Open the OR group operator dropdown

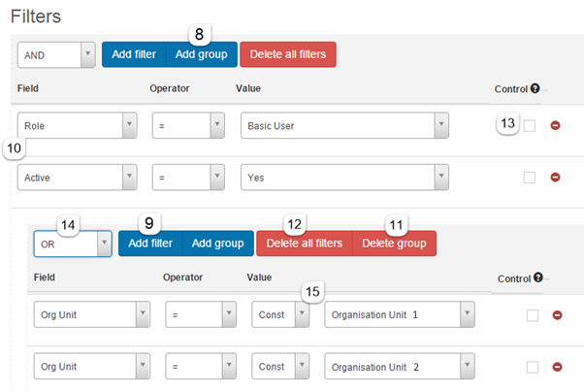click(x=73, y=244)
